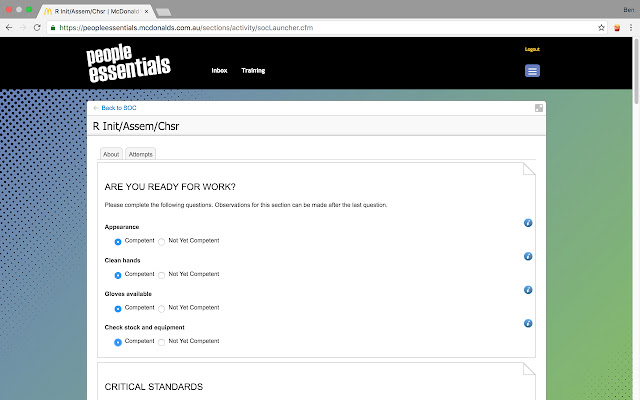
Task: Click the CRITICAL STANDARDS heading
Action: pyautogui.click(x=153, y=387)
